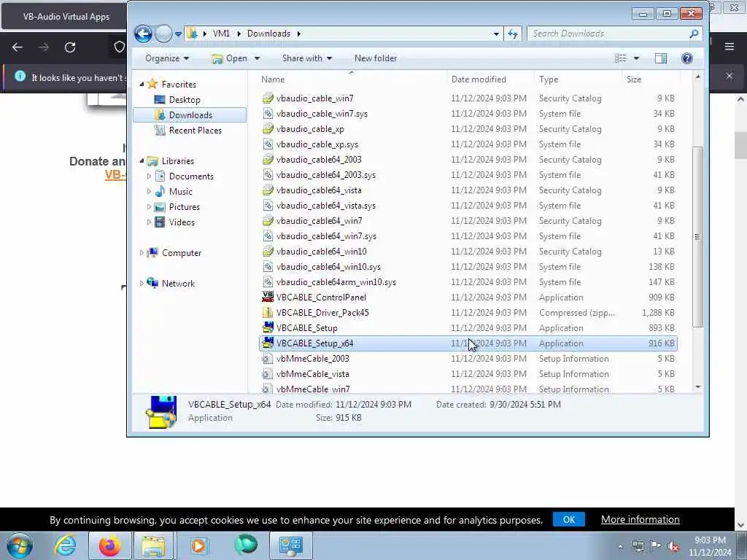Click the green round taskbar app icon
This screenshot has height=560, width=747.
(246, 545)
